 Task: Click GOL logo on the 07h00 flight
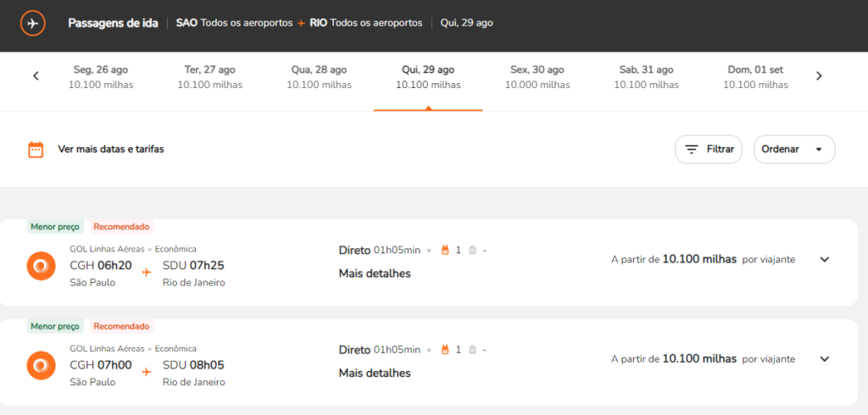(x=41, y=365)
